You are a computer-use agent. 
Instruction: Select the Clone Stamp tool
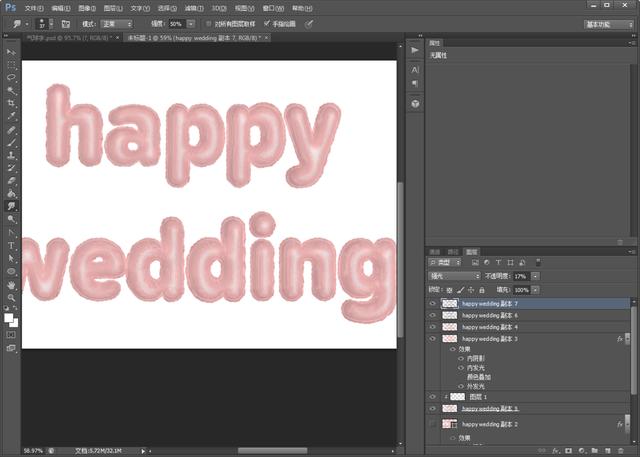coord(11,155)
